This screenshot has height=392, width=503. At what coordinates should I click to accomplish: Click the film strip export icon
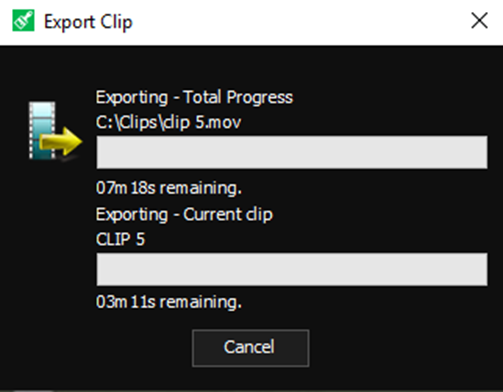coord(55,131)
